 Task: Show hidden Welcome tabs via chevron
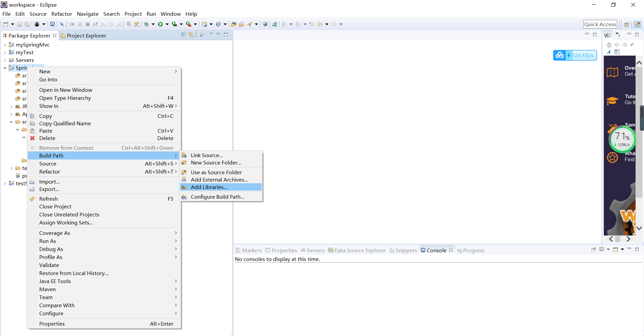click(618, 35)
